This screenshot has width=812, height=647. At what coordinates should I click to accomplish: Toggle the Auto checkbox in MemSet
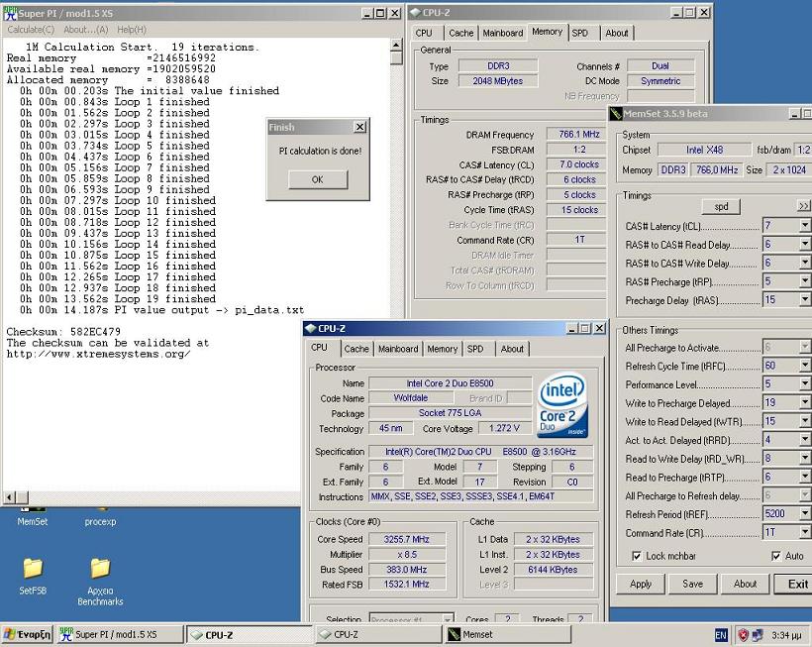coord(775,556)
